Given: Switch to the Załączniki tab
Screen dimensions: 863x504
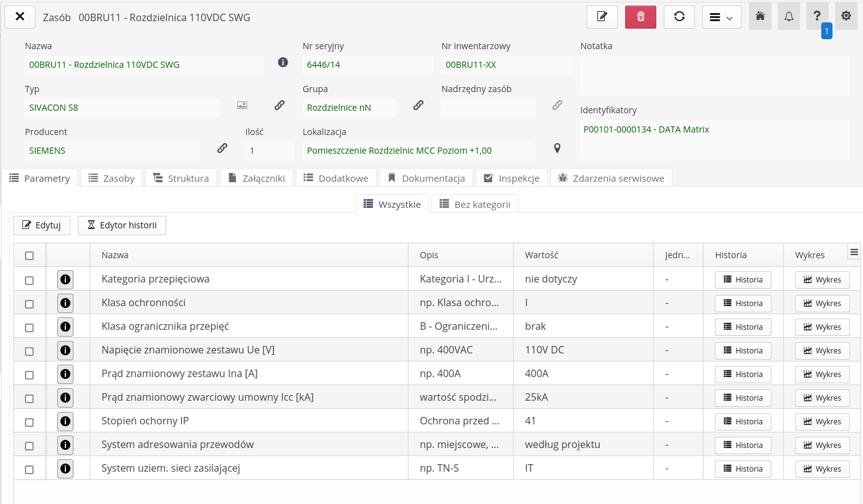Looking at the screenshot, I should tap(257, 178).
